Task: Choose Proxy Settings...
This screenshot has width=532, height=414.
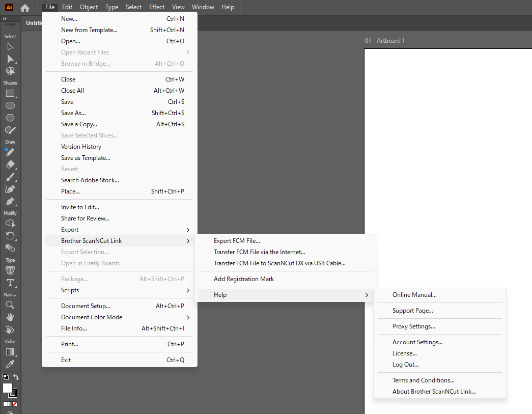Action: point(440,326)
